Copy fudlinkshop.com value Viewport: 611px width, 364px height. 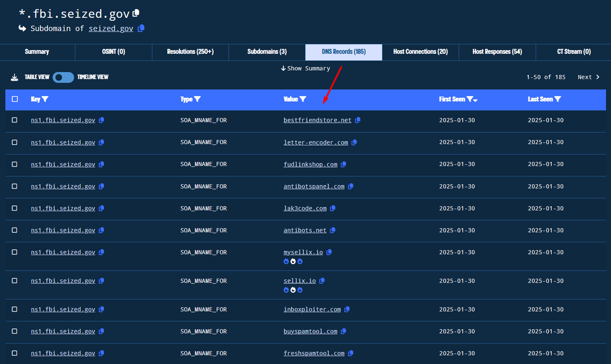pyautogui.click(x=343, y=164)
